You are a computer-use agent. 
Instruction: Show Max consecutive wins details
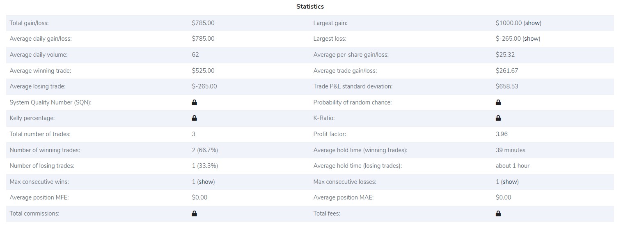click(206, 182)
